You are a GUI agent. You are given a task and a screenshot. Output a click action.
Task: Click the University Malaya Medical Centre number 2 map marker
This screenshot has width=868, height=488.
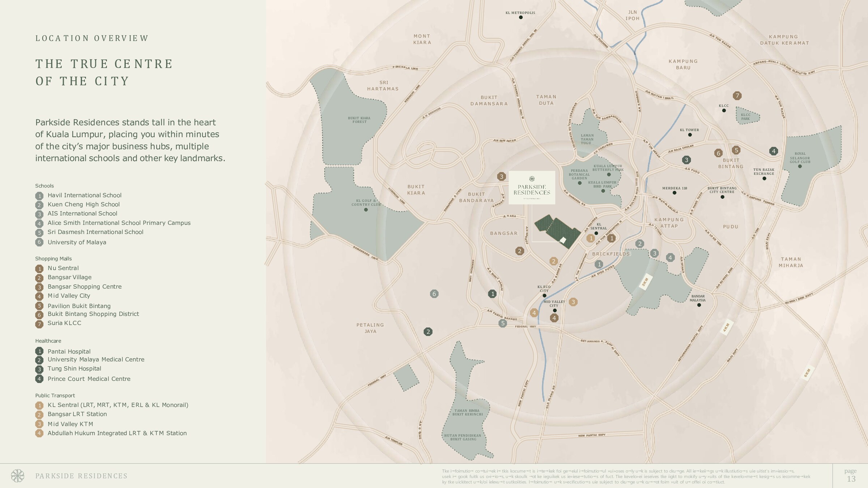[x=428, y=331]
